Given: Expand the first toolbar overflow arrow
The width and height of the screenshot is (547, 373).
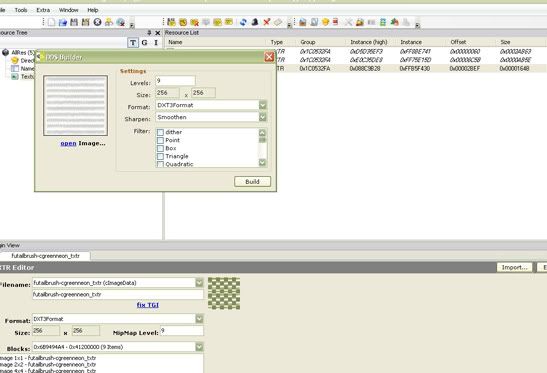Looking at the screenshot, I should tap(132, 25).
